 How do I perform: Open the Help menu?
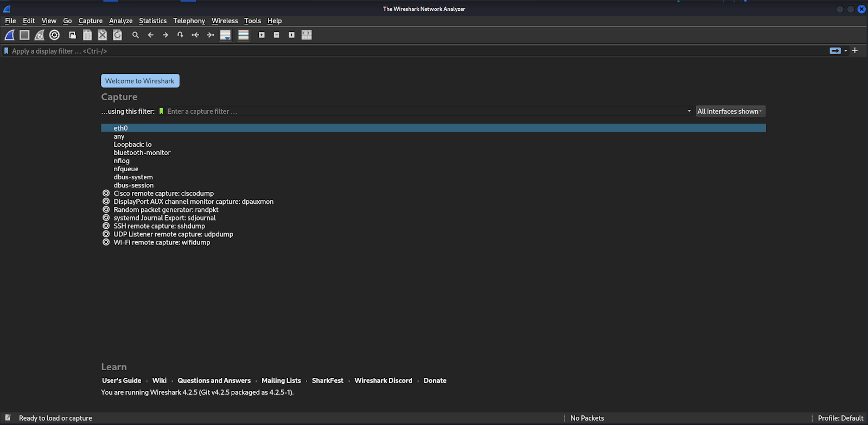(275, 21)
